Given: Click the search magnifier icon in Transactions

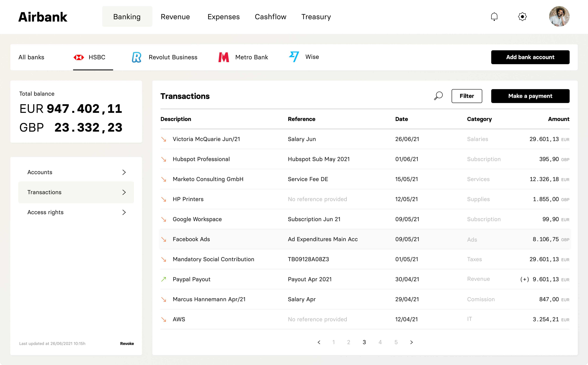Looking at the screenshot, I should click(x=438, y=96).
